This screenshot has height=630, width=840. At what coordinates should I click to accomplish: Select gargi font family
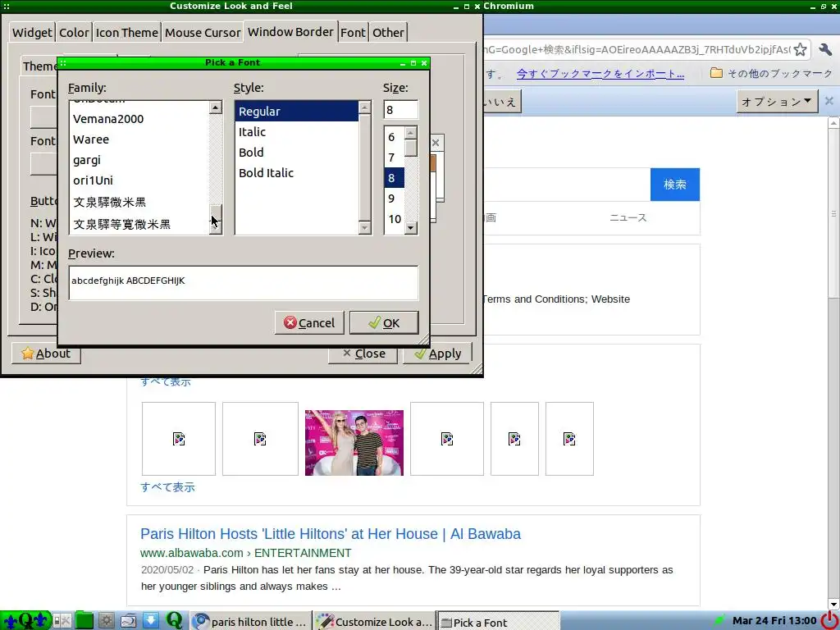point(139,160)
